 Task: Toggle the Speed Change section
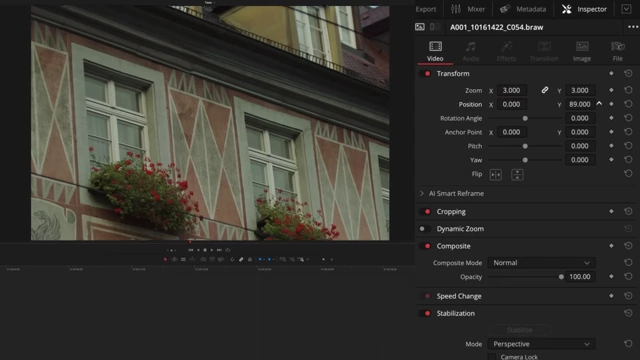tap(425, 296)
